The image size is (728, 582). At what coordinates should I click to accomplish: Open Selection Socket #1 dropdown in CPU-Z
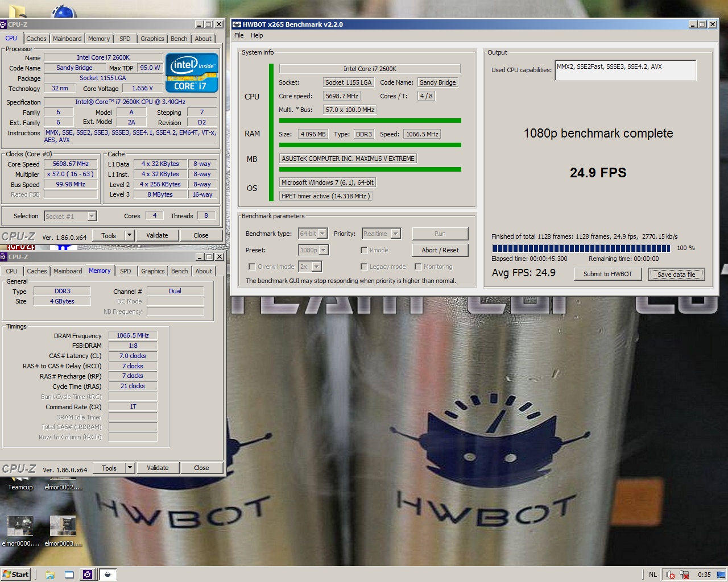pyautogui.click(x=92, y=216)
